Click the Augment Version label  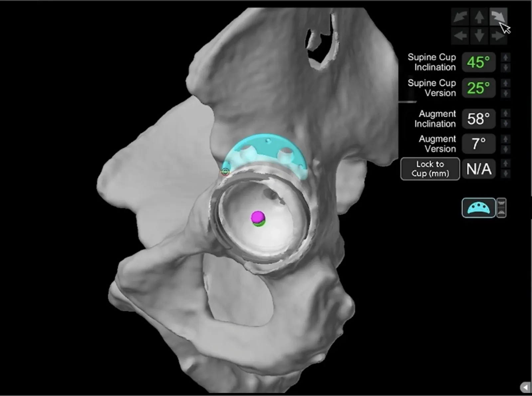pyautogui.click(x=437, y=144)
